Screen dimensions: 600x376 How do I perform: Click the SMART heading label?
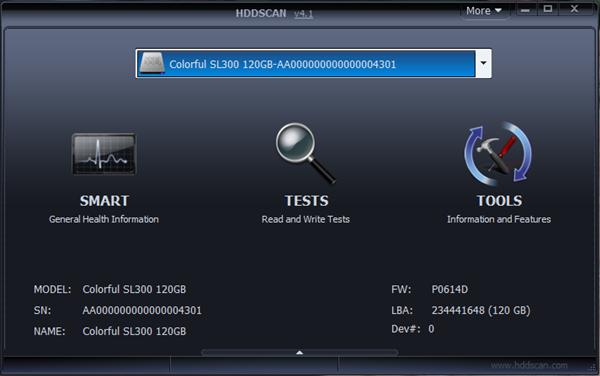(104, 201)
